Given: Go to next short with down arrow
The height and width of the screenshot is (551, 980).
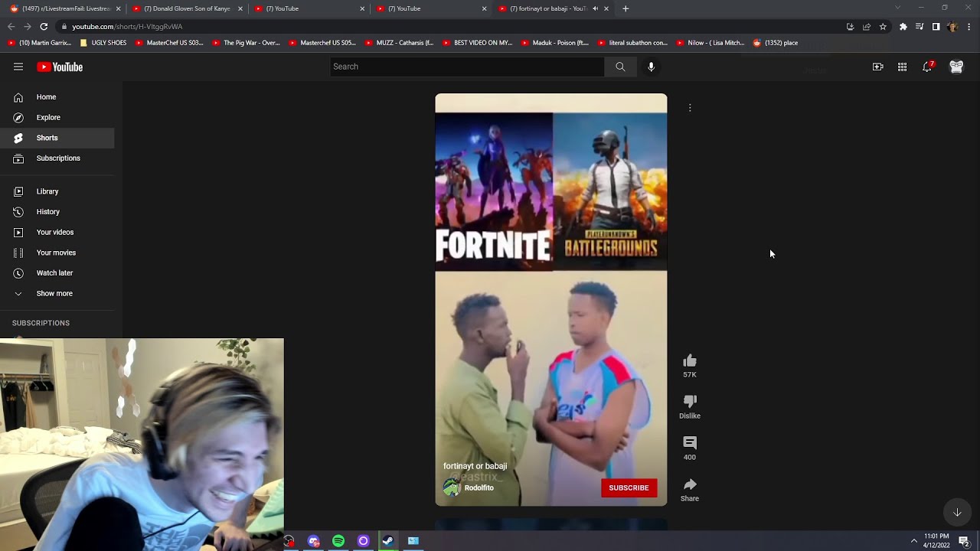Looking at the screenshot, I should click(957, 512).
